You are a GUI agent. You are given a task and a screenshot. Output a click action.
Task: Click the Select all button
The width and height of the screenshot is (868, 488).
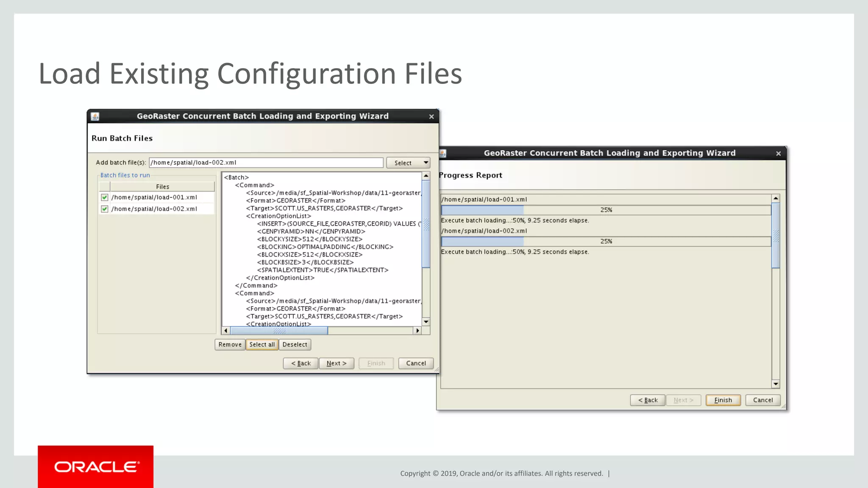pyautogui.click(x=262, y=344)
